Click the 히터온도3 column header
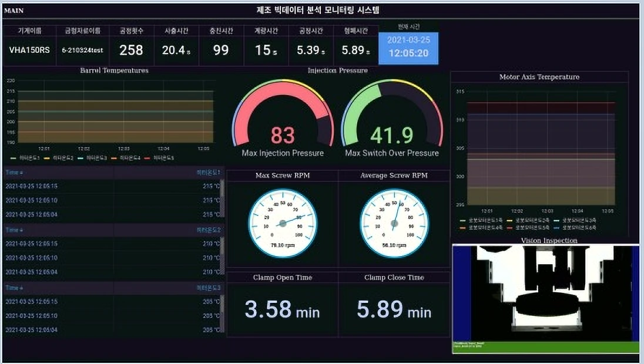Image resolution: width=644 pixels, height=364 pixels. [x=208, y=288]
